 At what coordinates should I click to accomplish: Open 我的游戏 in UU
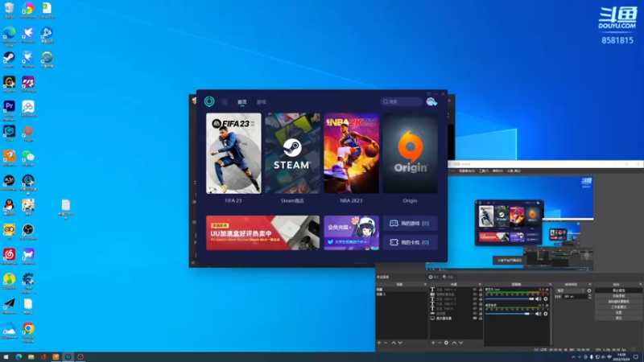410,224
